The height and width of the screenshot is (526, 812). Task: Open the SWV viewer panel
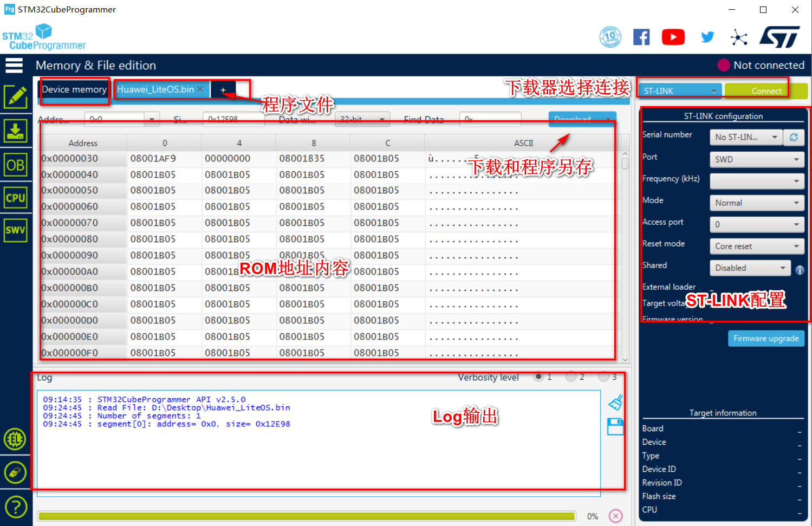point(16,230)
